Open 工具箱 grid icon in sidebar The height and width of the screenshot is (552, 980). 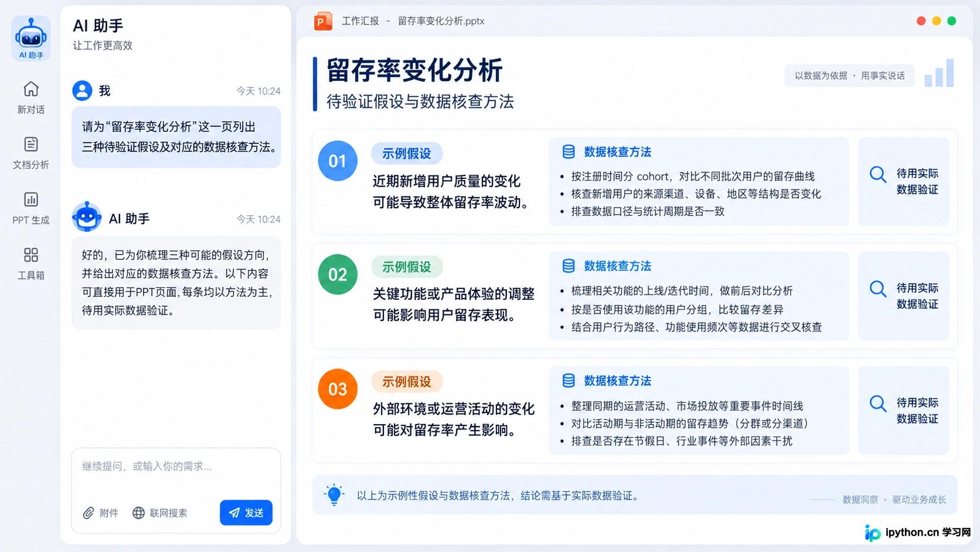pyautogui.click(x=31, y=255)
